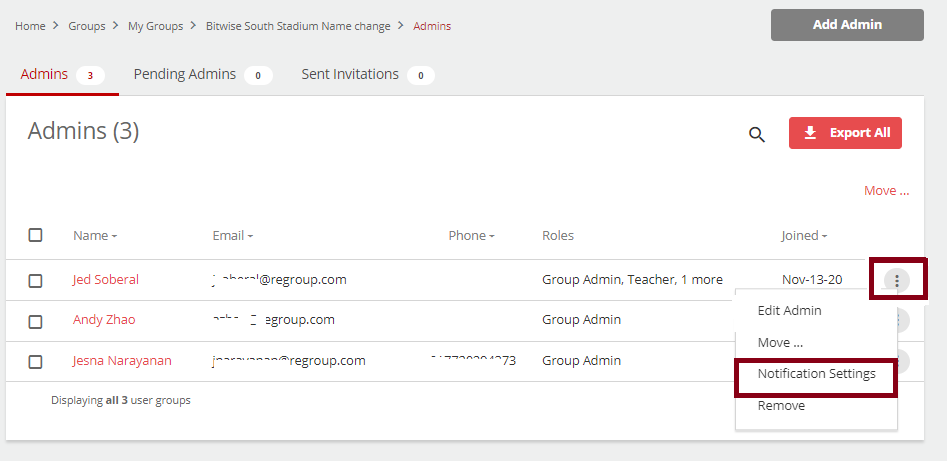Open Bitwise South Stadium Name change breadcrumb

pyautogui.click(x=298, y=27)
